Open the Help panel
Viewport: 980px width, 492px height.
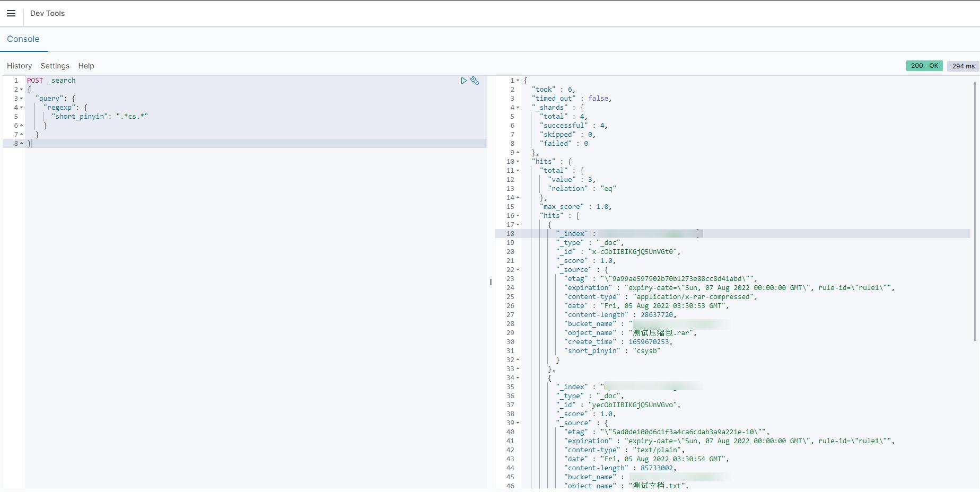click(x=86, y=66)
